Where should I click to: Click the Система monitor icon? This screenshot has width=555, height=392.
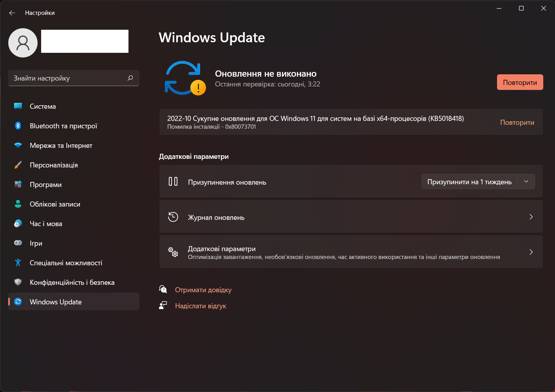point(18,106)
